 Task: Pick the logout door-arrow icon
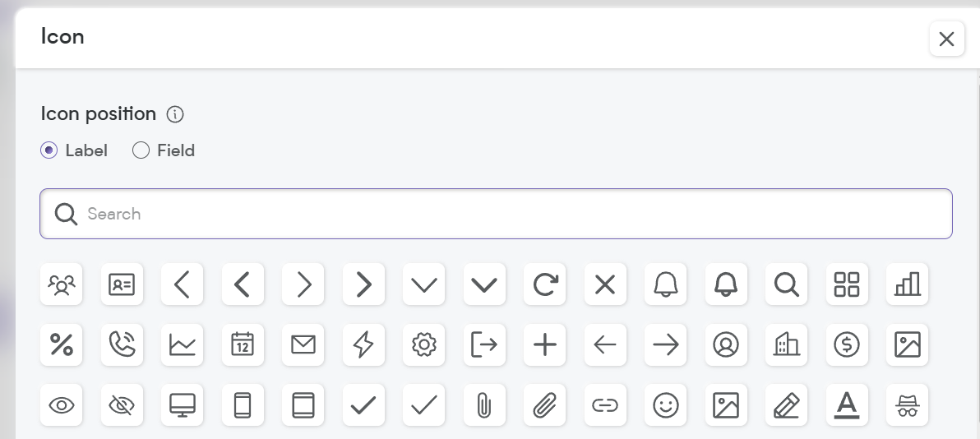(484, 344)
